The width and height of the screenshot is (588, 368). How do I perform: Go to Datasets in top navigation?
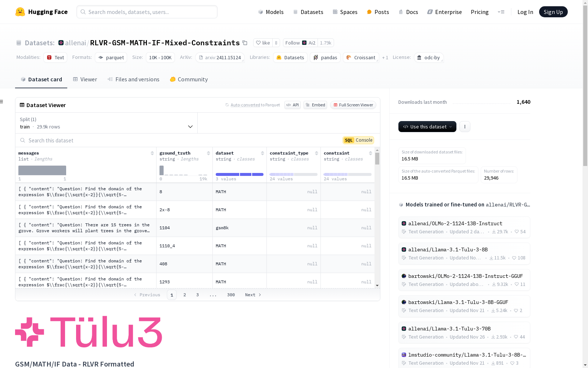tap(308, 12)
